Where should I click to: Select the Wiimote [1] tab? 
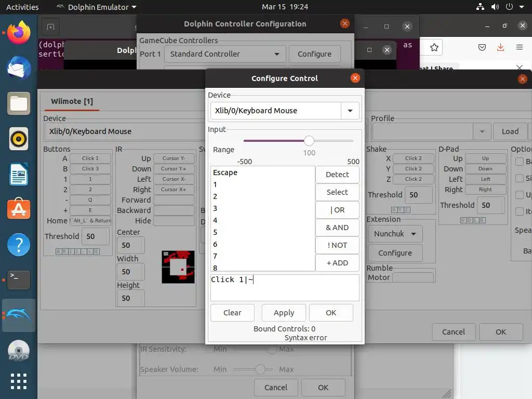(72, 101)
